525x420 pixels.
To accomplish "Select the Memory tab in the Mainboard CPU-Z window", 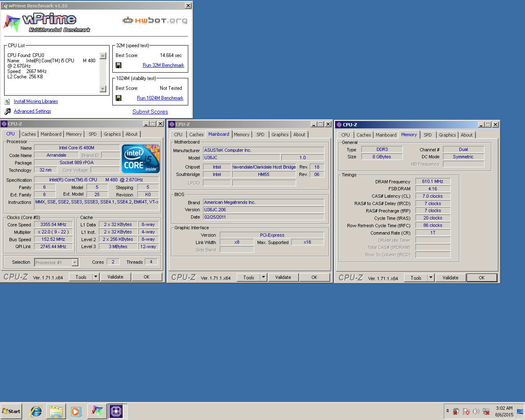I will click(242, 135).
